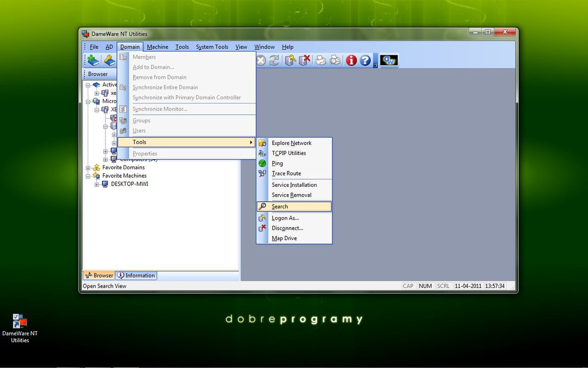The height and width of the screenshot is (368, 588).
Task: Click the green Ping globe icon
Action: [x=262, y=163]
